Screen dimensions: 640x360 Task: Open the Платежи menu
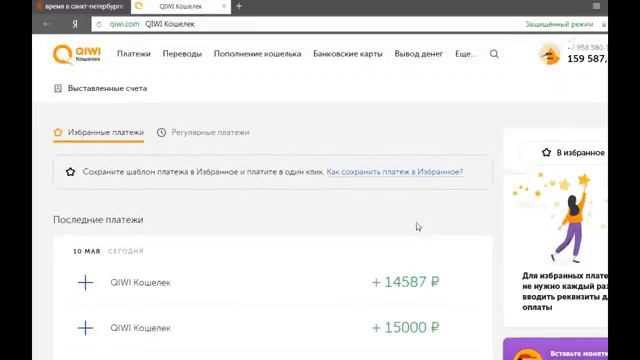[x=134, y=54]
